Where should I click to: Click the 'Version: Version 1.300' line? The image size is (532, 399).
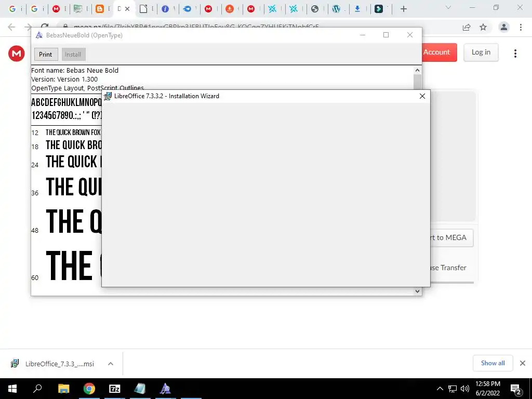pyautogui.click(x=64, y=79)
